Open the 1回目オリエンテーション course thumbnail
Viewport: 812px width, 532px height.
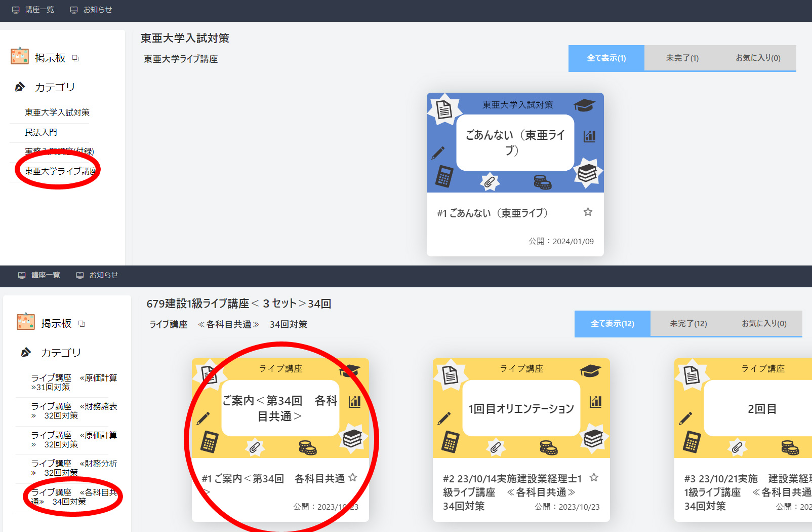[x=521, y=408]
